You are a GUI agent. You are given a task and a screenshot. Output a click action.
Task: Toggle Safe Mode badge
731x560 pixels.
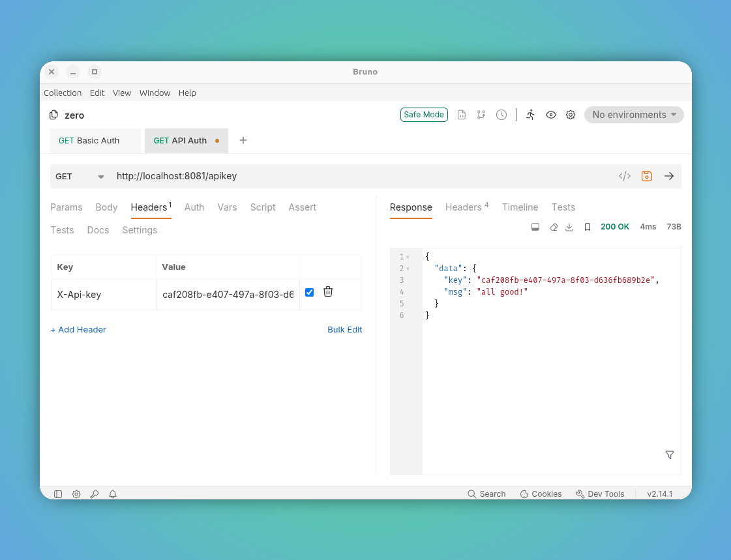(x=424, y=115)
